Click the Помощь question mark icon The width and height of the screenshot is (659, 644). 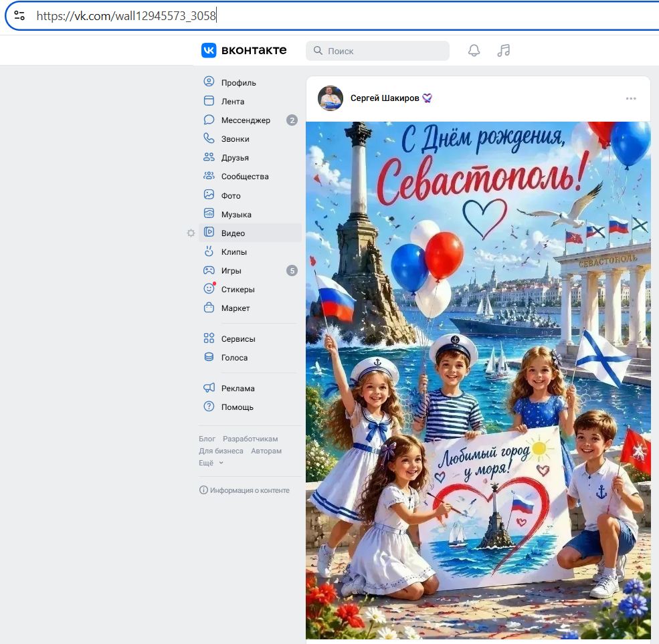(209, 406)
